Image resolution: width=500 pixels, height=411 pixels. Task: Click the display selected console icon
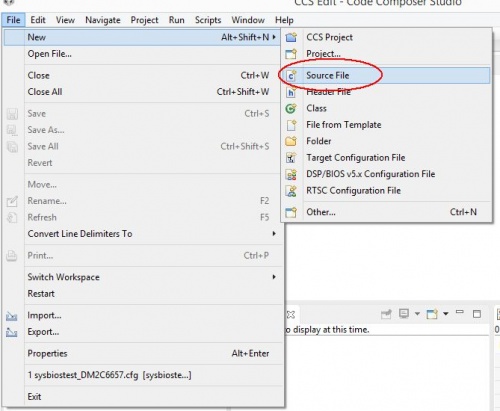click(x=404, y=314)
